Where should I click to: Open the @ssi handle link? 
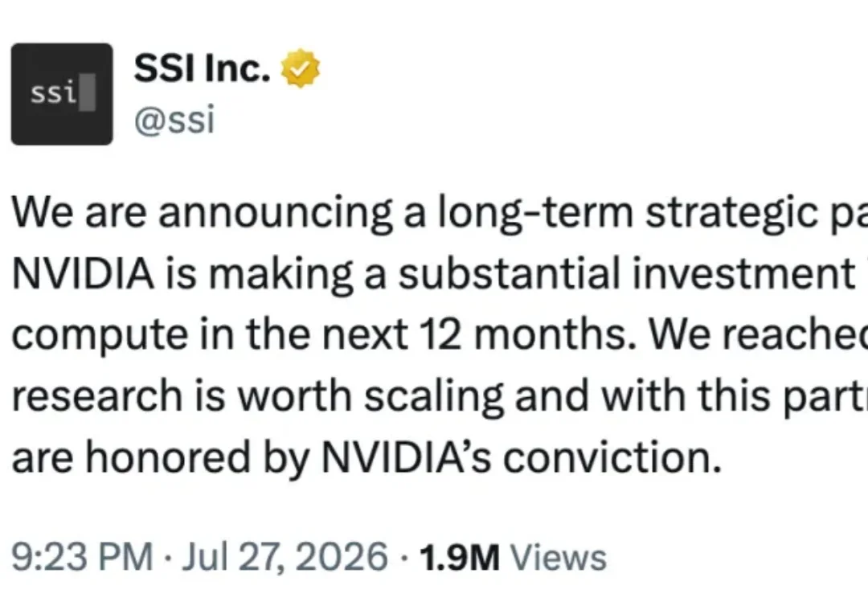click(174, 120)
